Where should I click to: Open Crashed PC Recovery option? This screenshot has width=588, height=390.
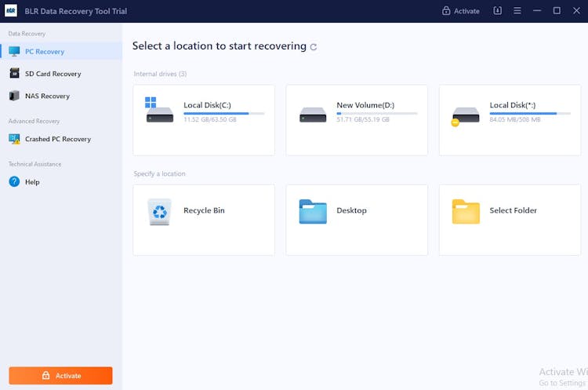[x=57, y=139]
